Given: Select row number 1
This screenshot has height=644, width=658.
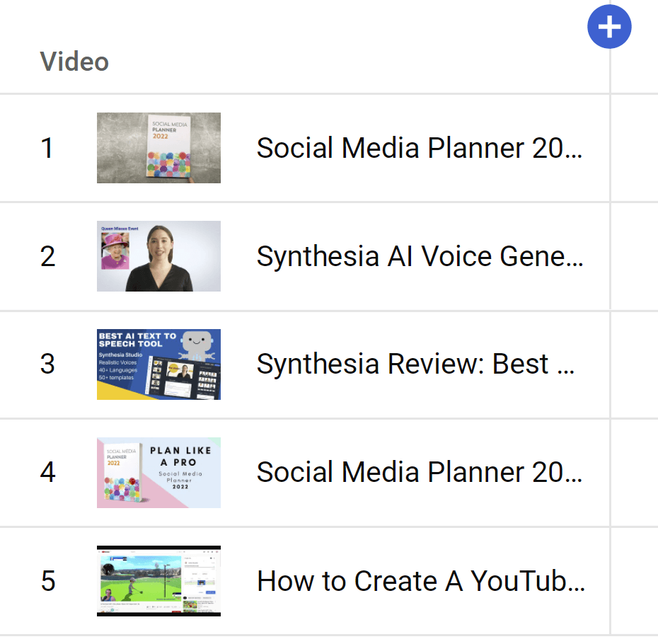Looking at the screenshot, I should point(47,147).
